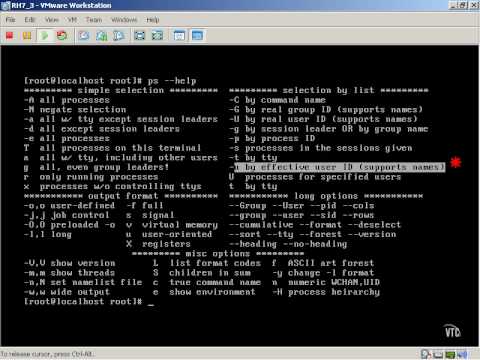Click '-s processes in the sessions given'
Viewport: 480px width, 360px height.
tap(321, 148)
